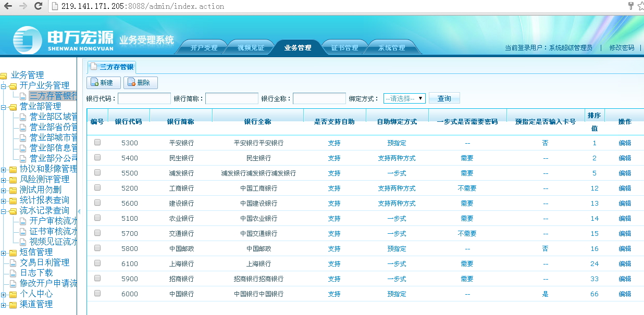Tick checkbox for 平安银行 row
This screenshot has width=644, height=315.
point(97,142)
